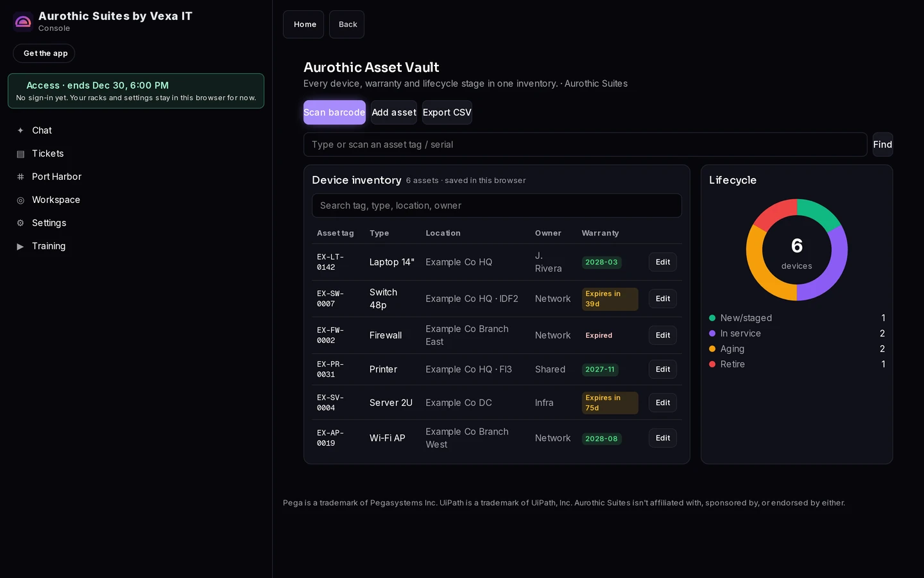Click the Training play icon
The height and width of the screenshot is (578, 924).
[21, 246]
